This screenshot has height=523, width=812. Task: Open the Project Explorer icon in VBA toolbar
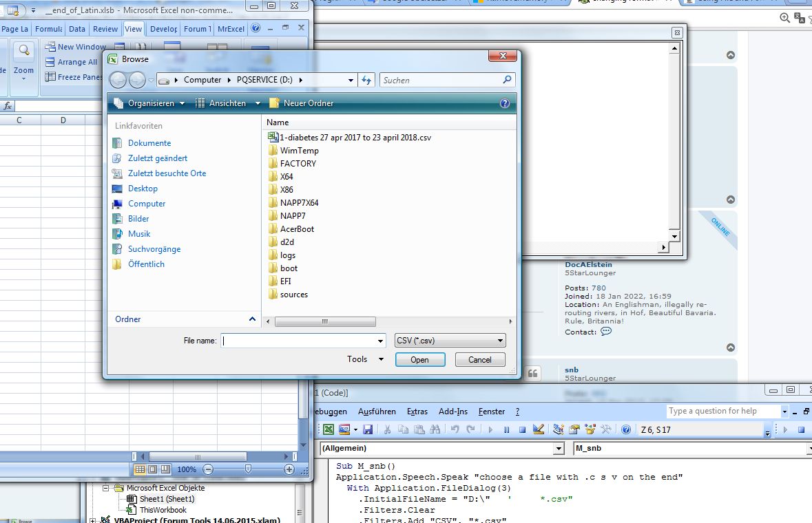pyautogui.click(x=559, y=429)
